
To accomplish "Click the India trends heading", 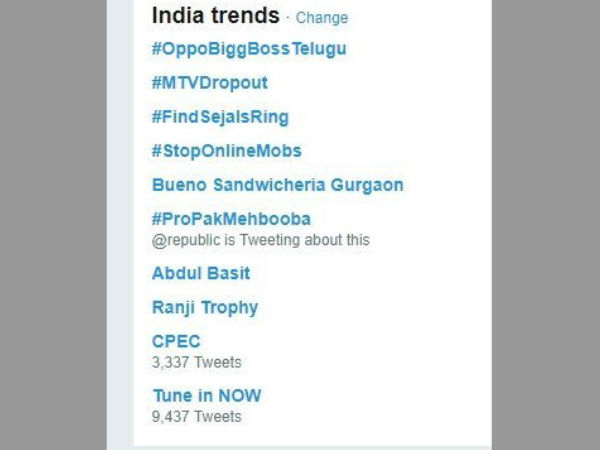I will click(215, 16).
